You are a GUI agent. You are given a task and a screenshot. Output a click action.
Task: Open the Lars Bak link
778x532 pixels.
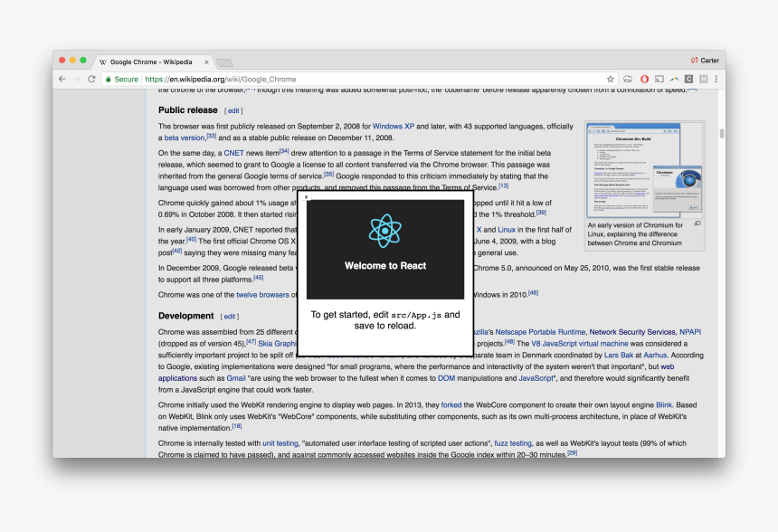pos(619,356)
